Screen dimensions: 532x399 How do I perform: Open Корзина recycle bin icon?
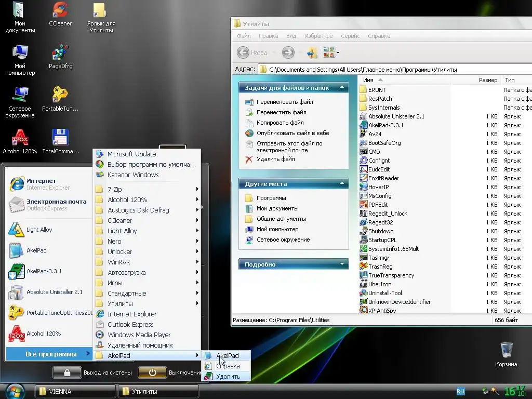coord(506,355)
